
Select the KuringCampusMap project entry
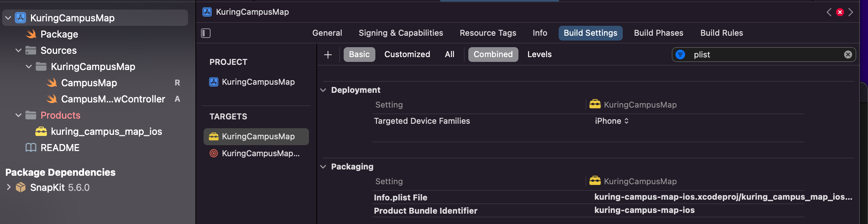258,82
